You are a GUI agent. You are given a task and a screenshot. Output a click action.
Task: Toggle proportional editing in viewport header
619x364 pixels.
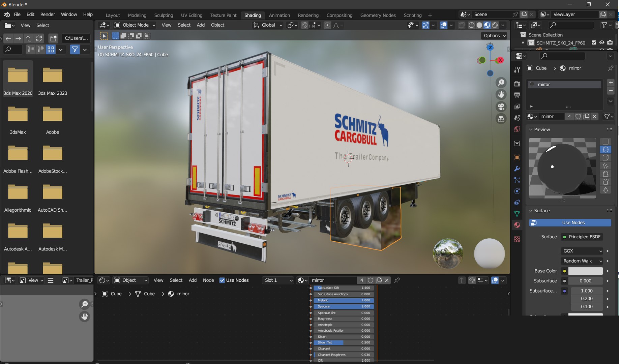pyautogui.click(x=327, y=25)
